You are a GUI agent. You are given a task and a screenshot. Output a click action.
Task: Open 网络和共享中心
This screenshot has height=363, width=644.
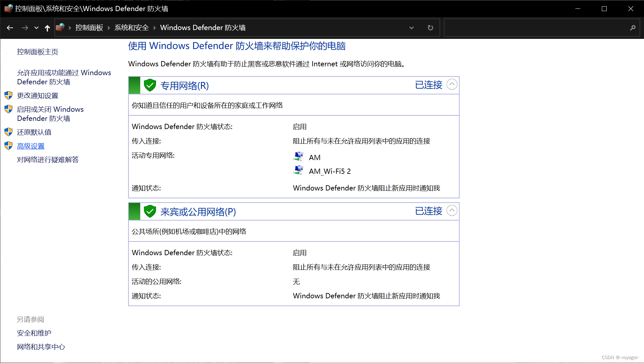tap(41, 346)
